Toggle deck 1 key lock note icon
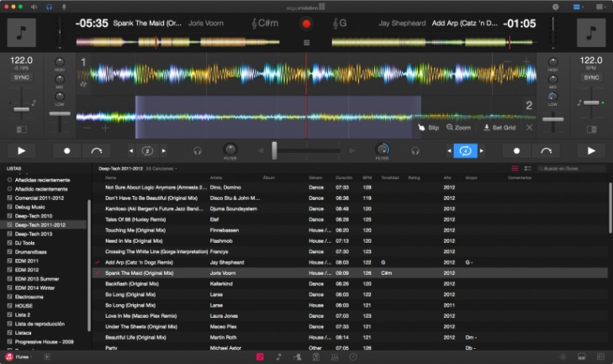Screen dimensions: 613x364 click(34, 103)
